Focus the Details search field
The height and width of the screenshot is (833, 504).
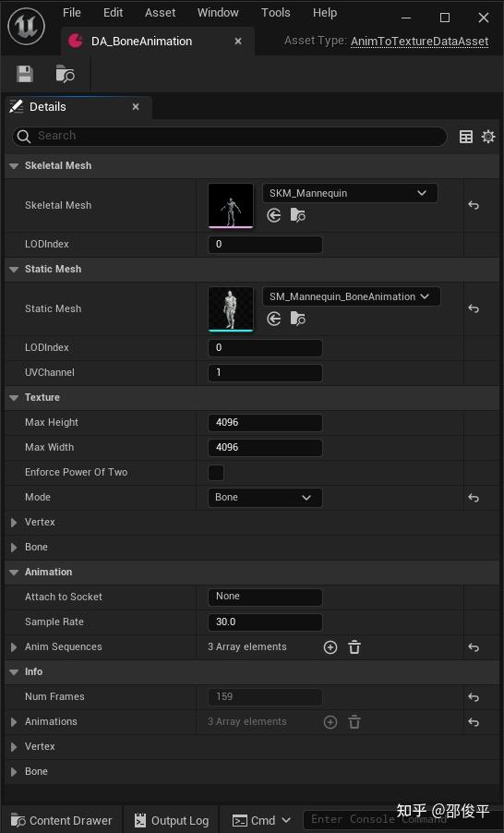tap(230, 137)
